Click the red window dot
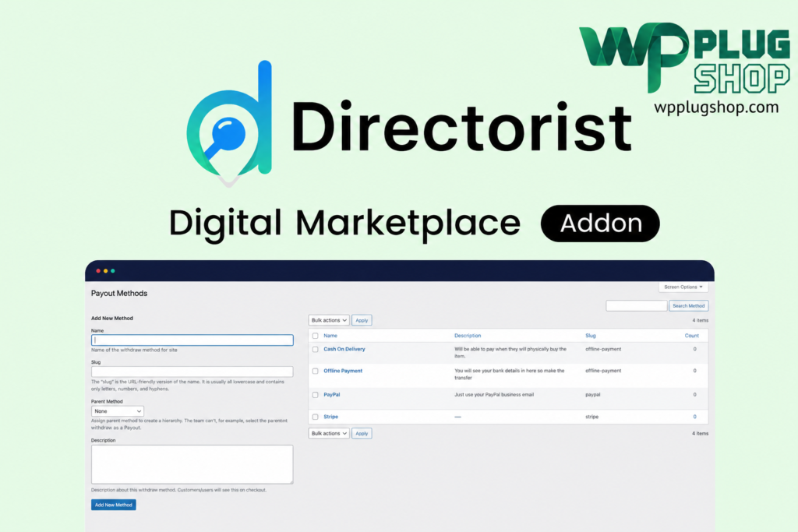The image size is (798, 532). 98,270
